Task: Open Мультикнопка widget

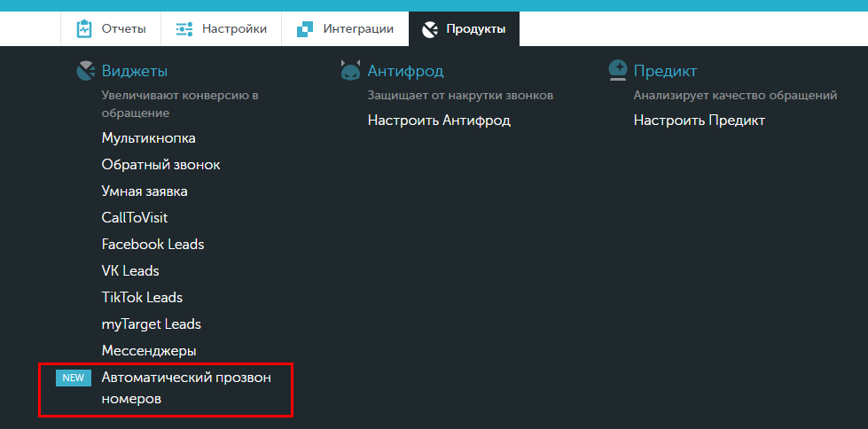Action: pos(148,138)
